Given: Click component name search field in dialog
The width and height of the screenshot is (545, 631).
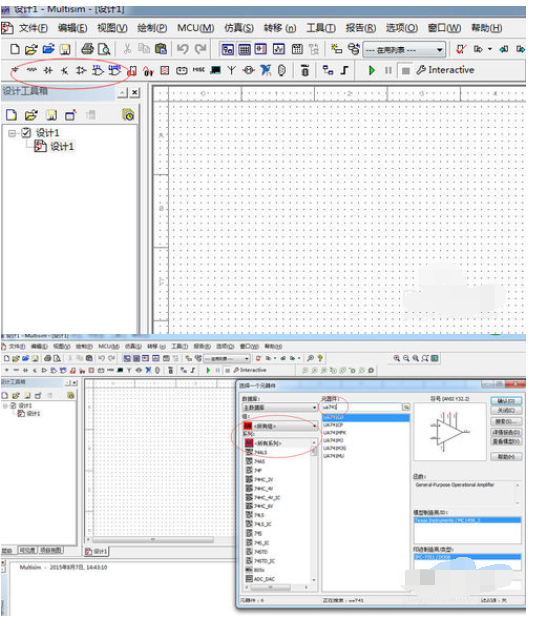Looking at the screenshot, I should (361, 407).
